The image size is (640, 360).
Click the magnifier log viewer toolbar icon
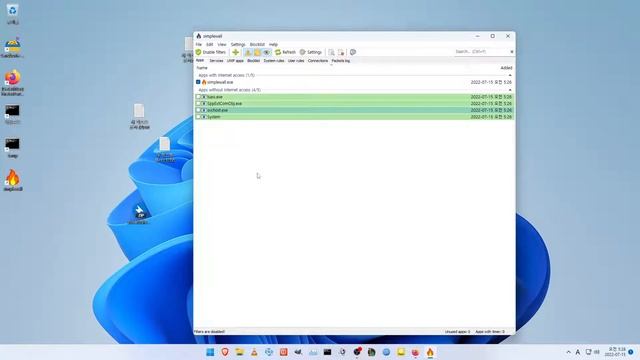click(x=331, y=52)
